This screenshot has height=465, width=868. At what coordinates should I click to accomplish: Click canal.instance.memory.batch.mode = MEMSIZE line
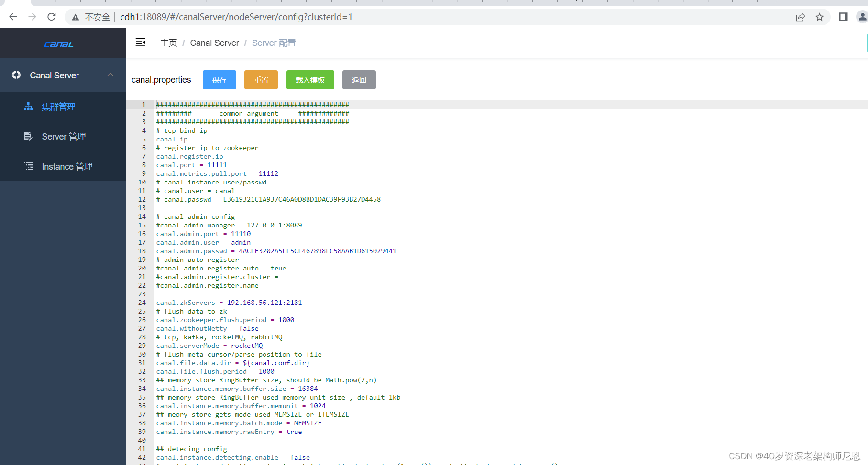239,423
